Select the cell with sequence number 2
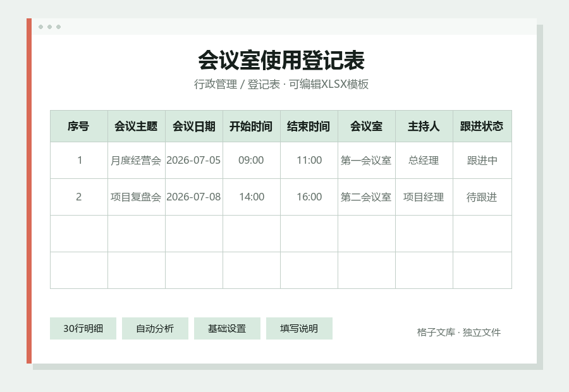The width and height of the screenshot is (569, 392). (x=79, y=197)
